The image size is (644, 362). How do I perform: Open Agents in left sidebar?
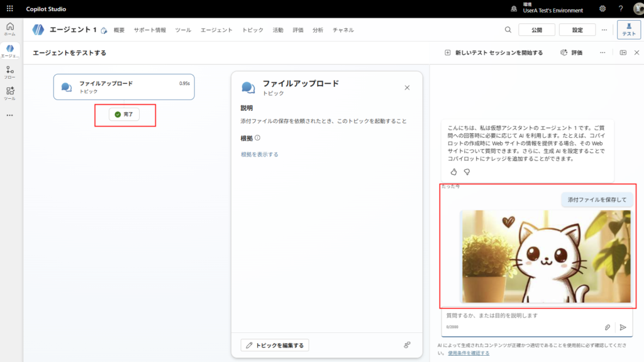tap(10, 51)
